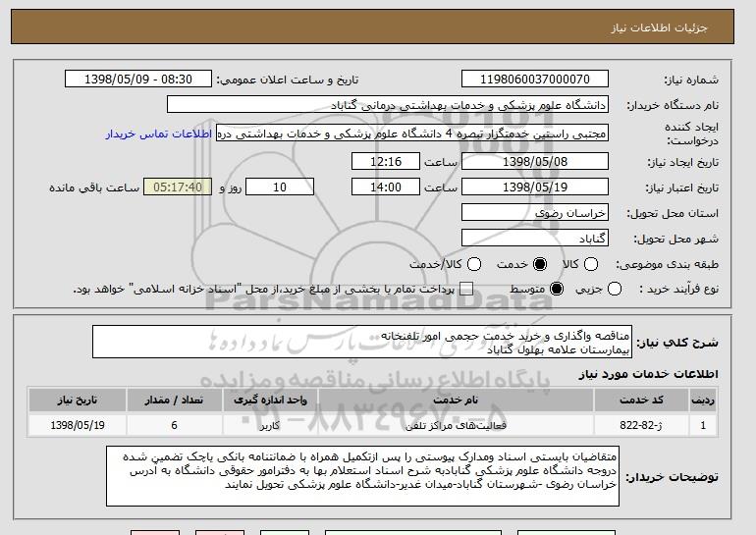Screen dimensions: 756x535
Task: Click the delivery city field گناباد
Action: [x=535, y=239]
